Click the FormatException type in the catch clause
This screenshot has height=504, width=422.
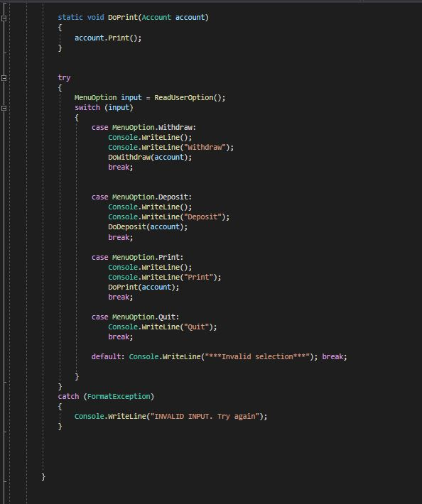[119, 397]
